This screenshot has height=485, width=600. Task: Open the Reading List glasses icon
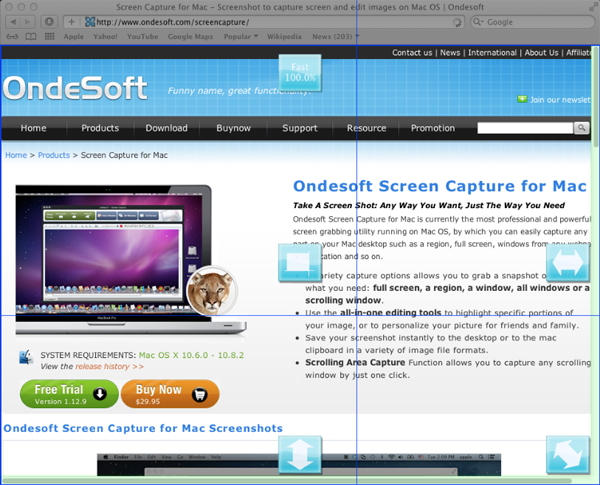coord(12,37)
